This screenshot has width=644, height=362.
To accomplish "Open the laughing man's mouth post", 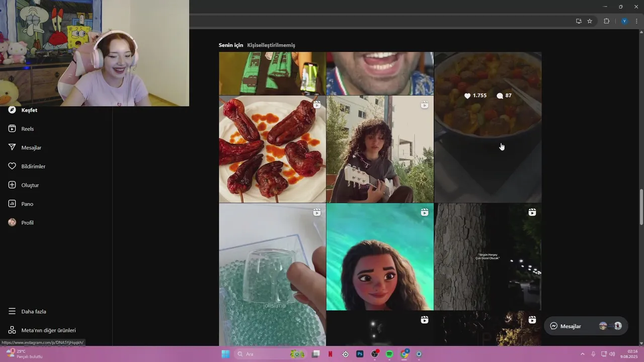I will pyautogui.click(x=380, y=73).
